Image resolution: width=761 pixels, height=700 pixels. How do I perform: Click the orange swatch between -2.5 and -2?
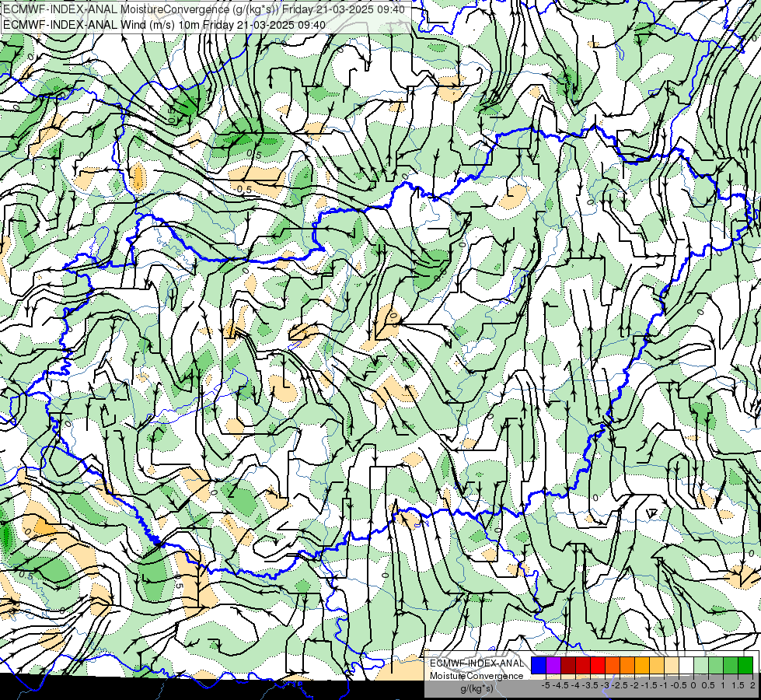(627, 666)
